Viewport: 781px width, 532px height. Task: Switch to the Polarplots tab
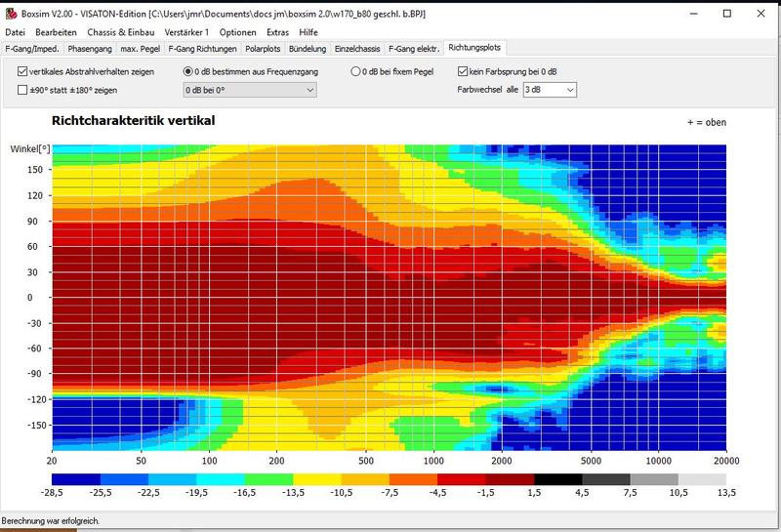click(264, 48)
